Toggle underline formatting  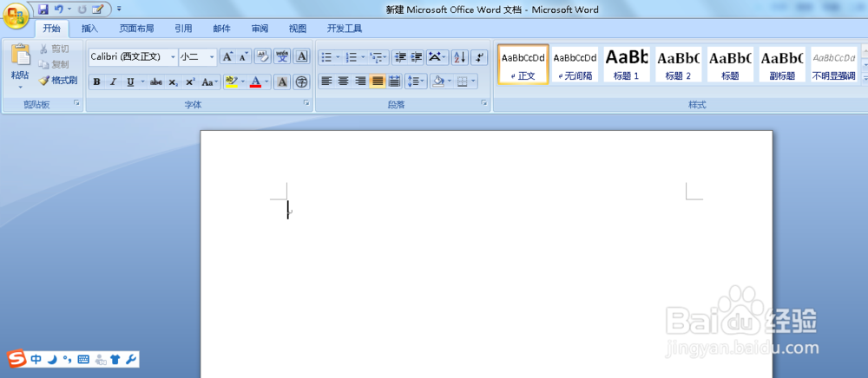click(130, 82)
